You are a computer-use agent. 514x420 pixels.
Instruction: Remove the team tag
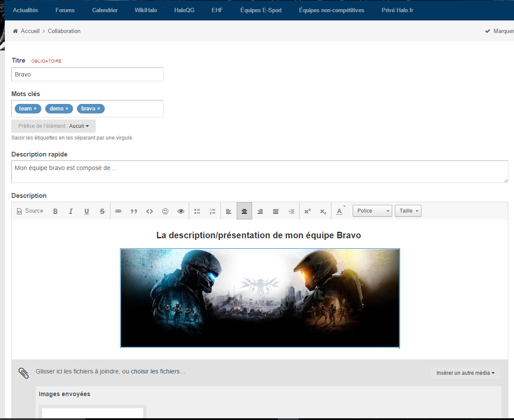point(35,109)
